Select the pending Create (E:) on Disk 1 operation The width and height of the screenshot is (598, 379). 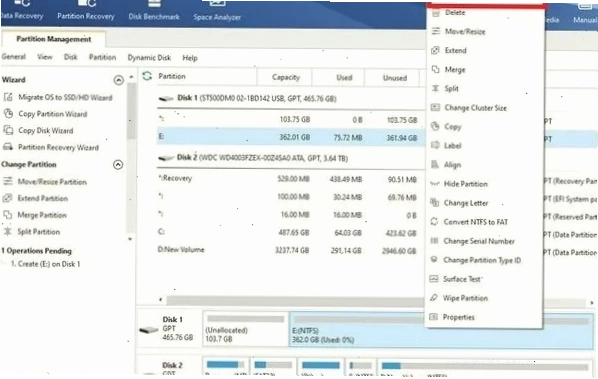coord(45,264)
